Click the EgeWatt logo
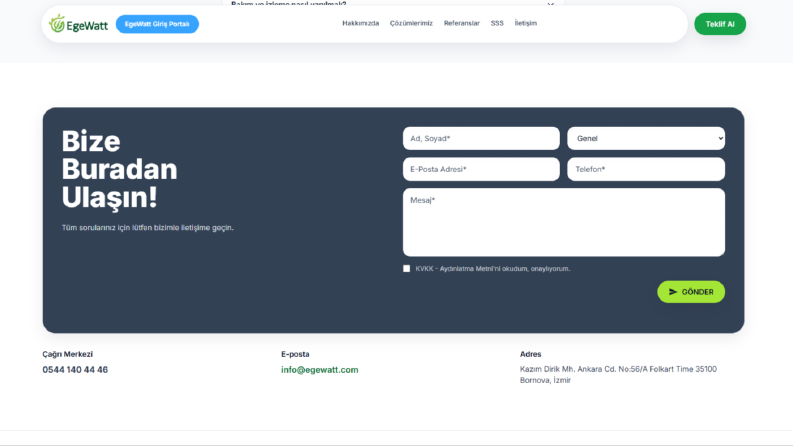Viewport: 793px width, 446px height. tap(78, 24)
